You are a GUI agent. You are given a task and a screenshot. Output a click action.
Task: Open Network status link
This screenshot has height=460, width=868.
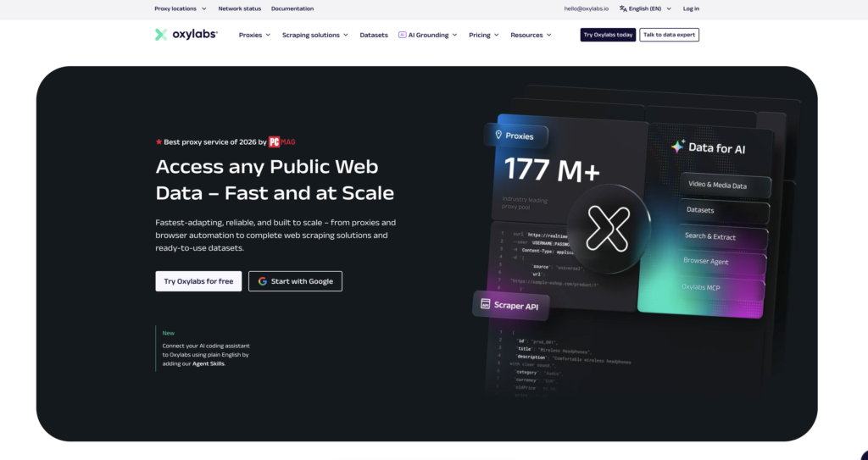click(240, 8)
